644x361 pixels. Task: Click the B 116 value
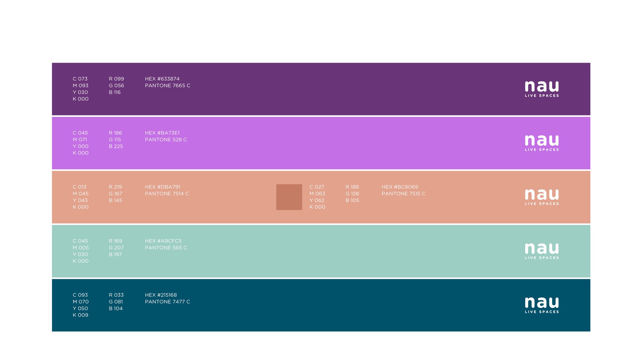[115, 92]
